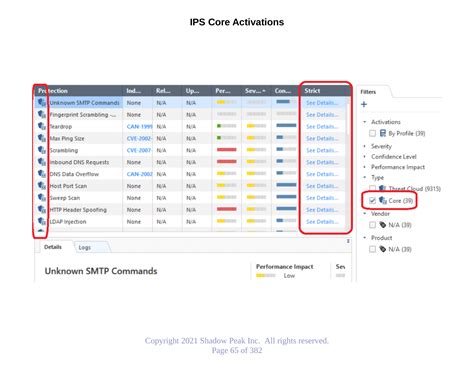Click the Teardrop row shield icon
Image resolution: width=474 pixels, height=365 pixels.
coord(42,126)
